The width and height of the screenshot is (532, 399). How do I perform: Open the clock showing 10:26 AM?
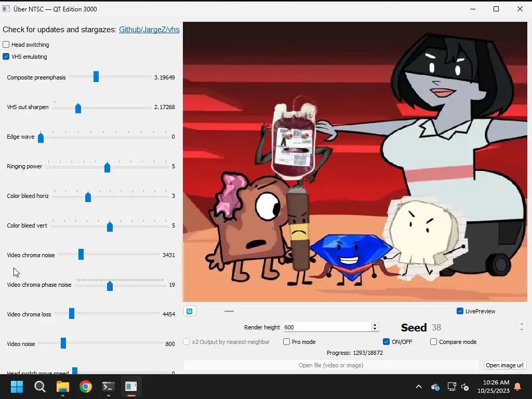(x=494, y=387)
